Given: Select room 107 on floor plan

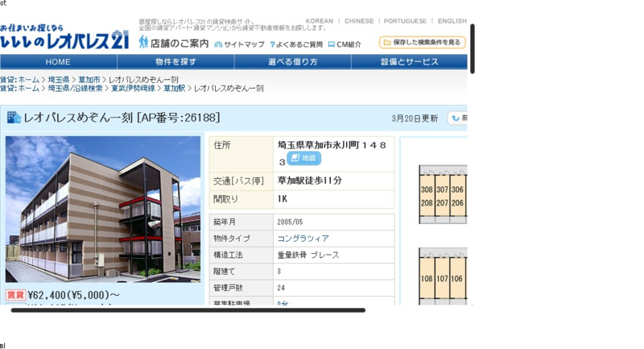Looking at the screenshot, I should click(442, 279).
